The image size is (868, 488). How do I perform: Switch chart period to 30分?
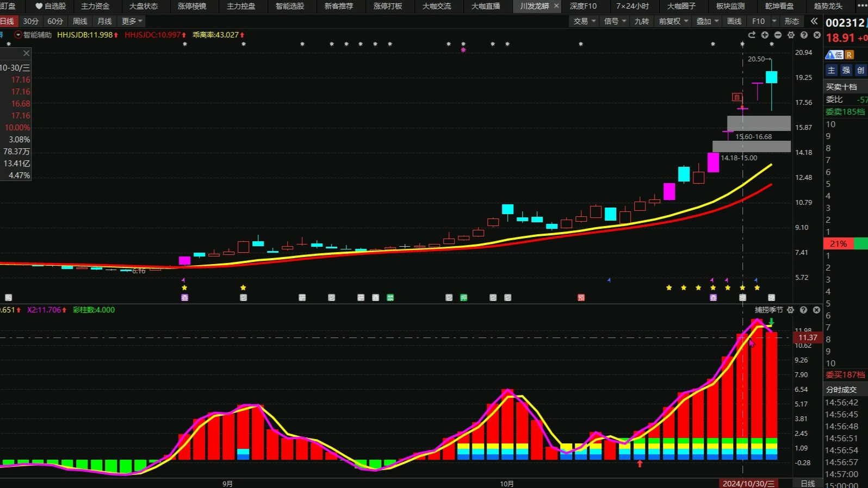[30, 21]
